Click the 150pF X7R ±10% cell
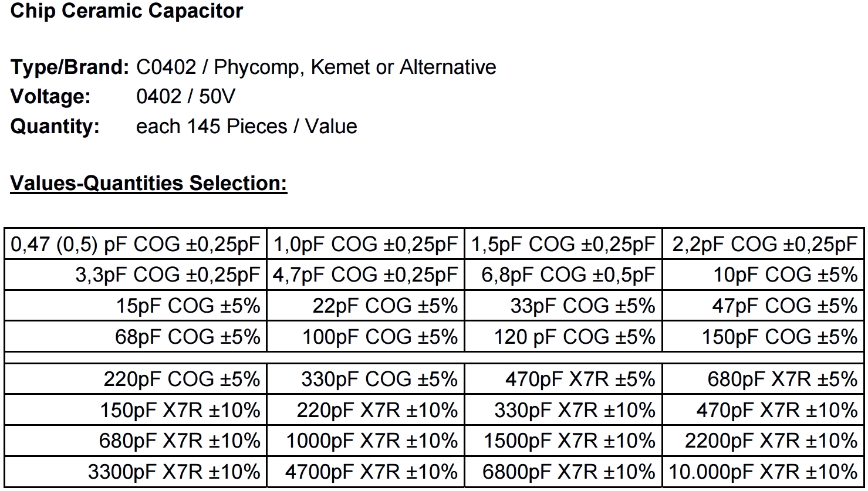 click(x=180, y=410)
